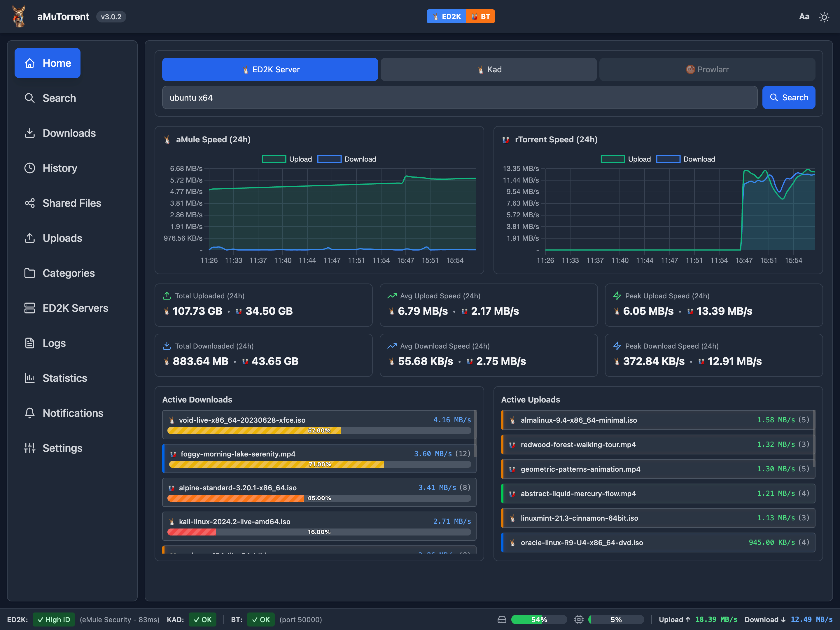The image size is (840, 630).
Task: Open Settings from the sidebar
Action: (62, 448)
